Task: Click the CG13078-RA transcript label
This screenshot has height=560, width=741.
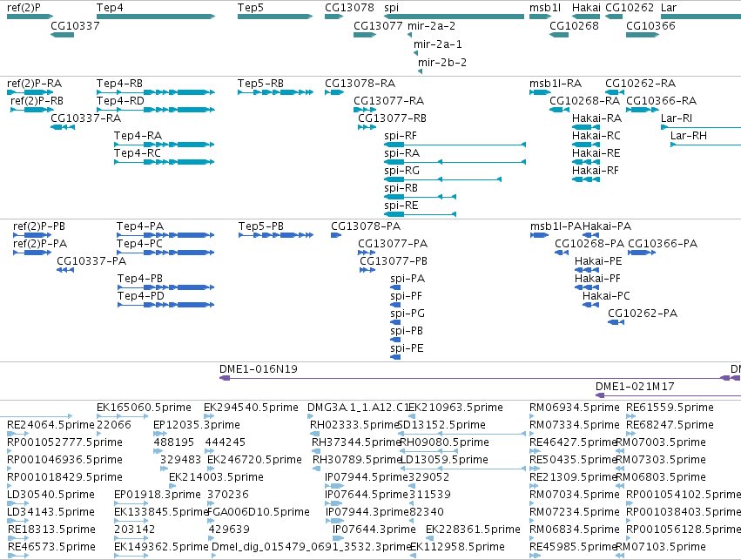Action: tap(360, 84)
